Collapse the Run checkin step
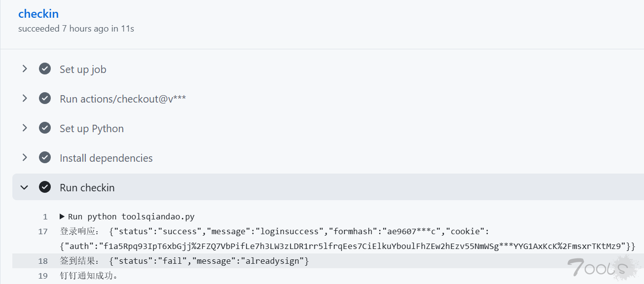The width and height of the screenshot is (644, 284). 24,187
